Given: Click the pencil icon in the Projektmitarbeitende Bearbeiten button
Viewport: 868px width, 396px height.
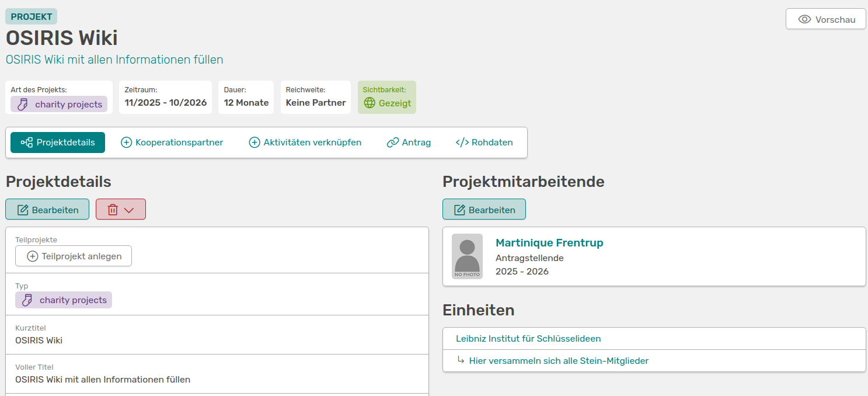Looking at the screenshot, I should (x=459, y=210).
